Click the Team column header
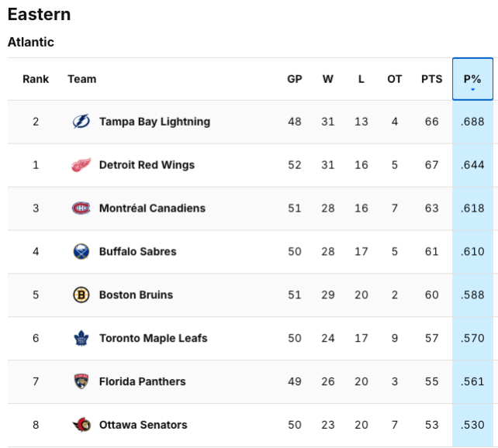This screenshot has height=448, width=498. point(82,79)
